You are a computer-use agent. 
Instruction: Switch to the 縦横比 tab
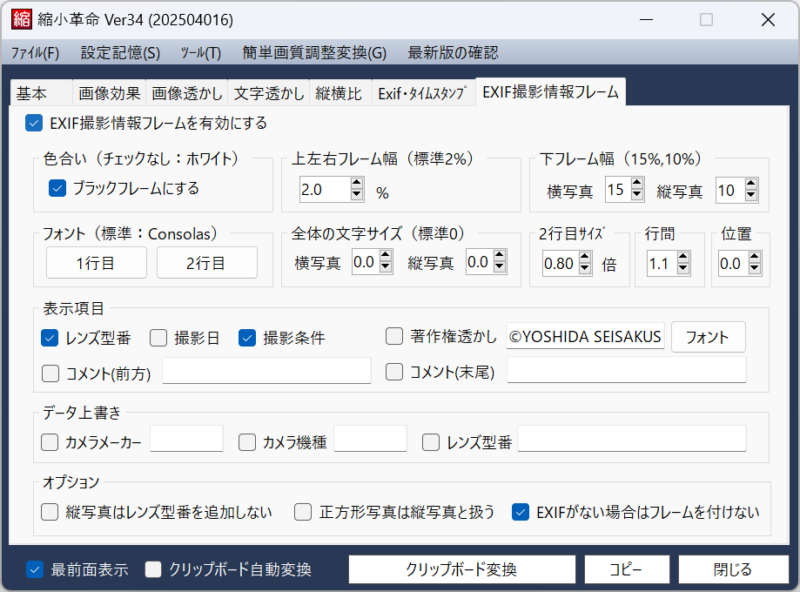[x=341, y=93]
